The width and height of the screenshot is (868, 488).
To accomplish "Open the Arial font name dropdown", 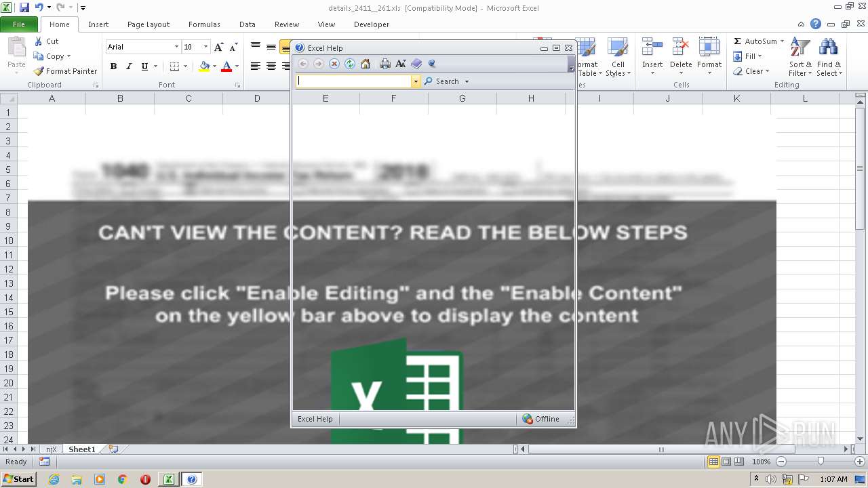I will pos(176,47).
